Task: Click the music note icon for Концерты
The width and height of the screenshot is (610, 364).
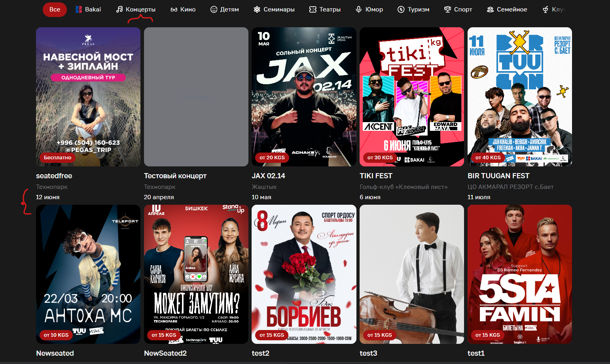Action: (119, 9)
